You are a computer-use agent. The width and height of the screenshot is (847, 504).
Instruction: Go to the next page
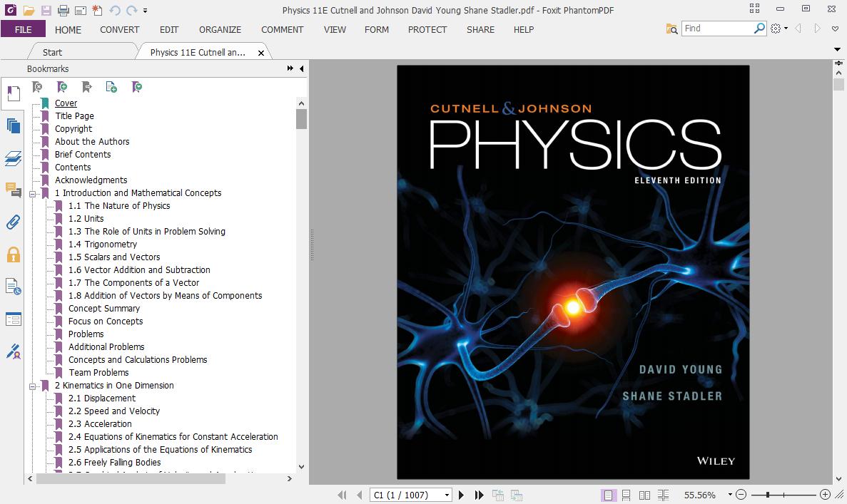click(461, 495)
